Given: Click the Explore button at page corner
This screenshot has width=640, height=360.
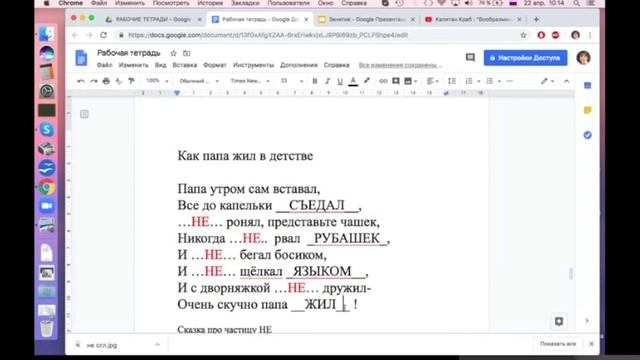Looking at the screenshot, I should [x=559, y=321].
